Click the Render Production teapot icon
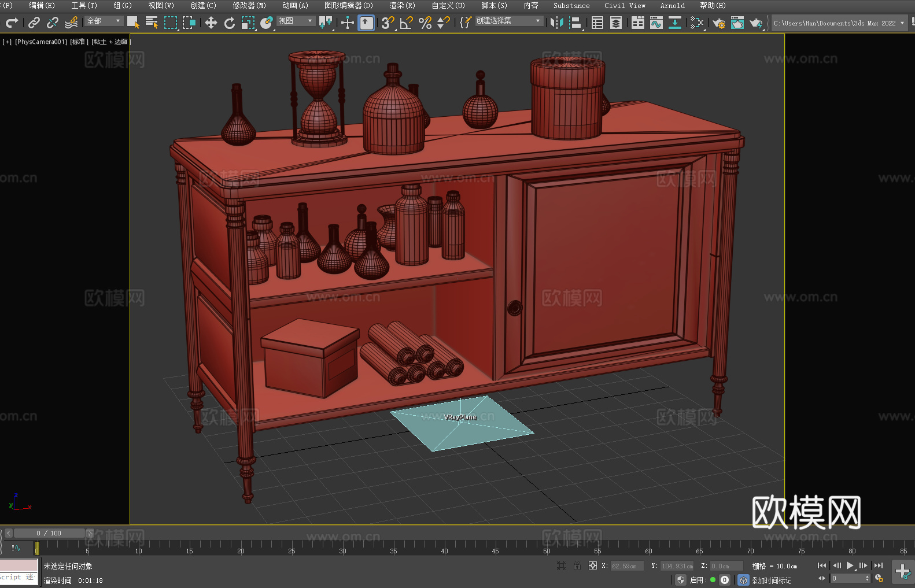The width and height of the screenshot is (915, 588). [x=756, y=23]
